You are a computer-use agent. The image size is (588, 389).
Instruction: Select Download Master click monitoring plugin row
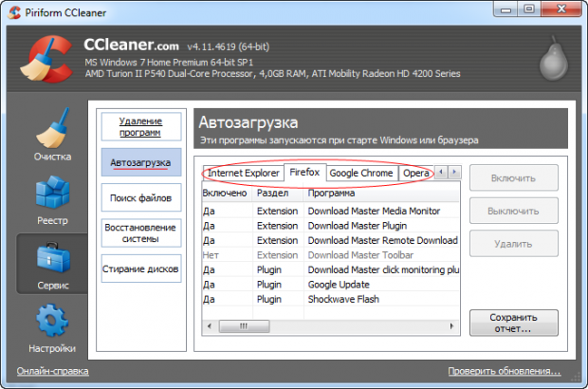[x=330, y=269]
